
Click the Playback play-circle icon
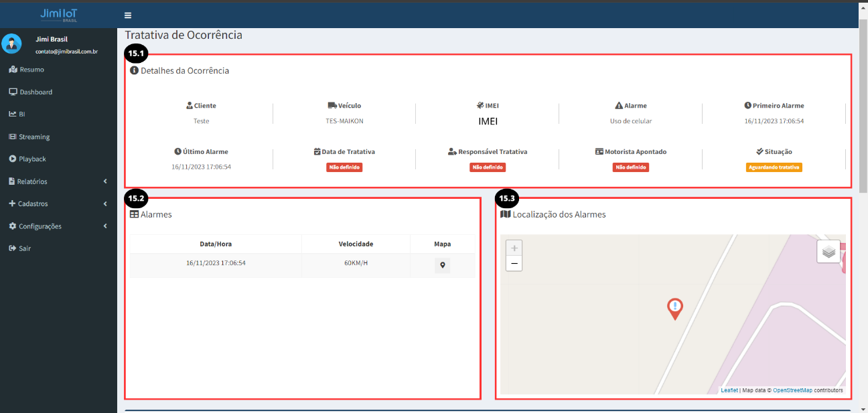click(12, 159)
